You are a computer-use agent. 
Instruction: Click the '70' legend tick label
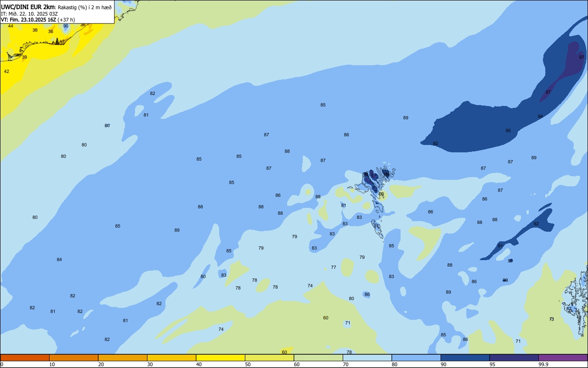[x=346, y=364]
